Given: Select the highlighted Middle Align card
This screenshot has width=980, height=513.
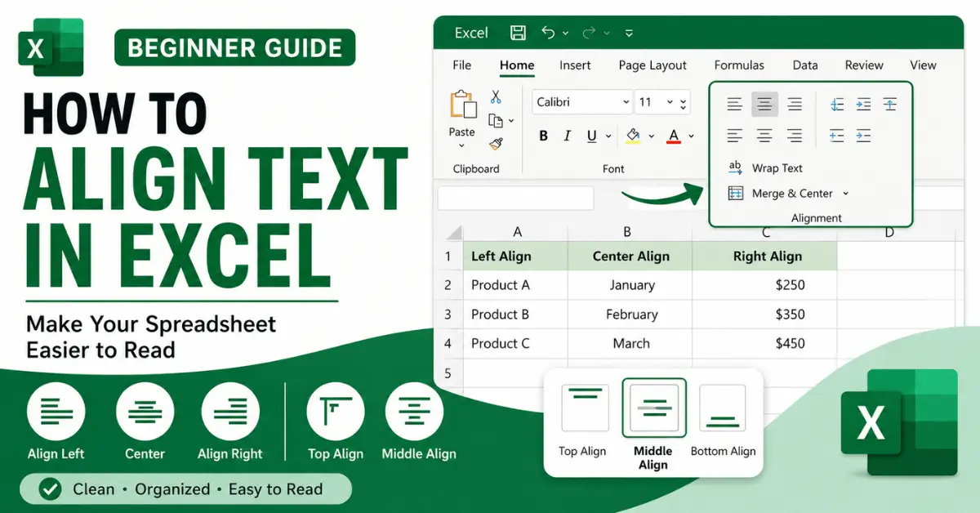Looking at the screenshot, I should click(x=654, y=407).
